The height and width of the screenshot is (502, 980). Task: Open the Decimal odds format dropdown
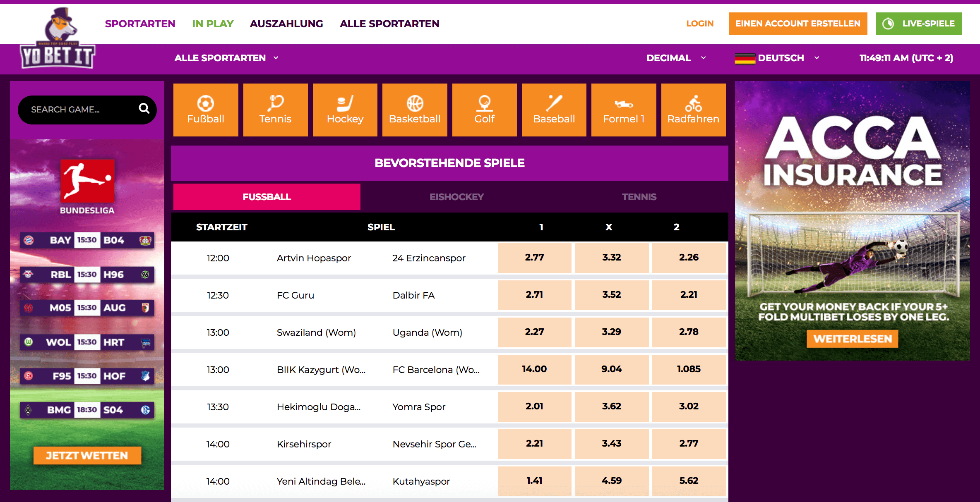tap(676, 58)
